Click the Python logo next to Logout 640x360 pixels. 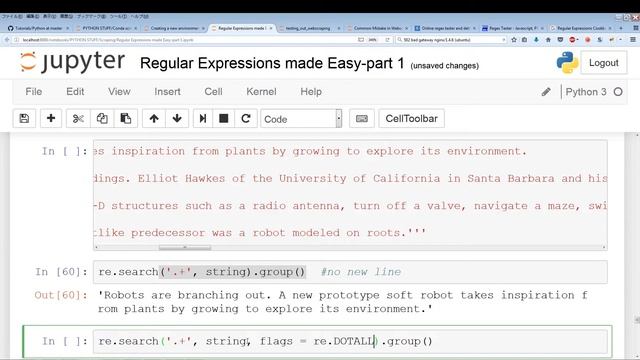(x=567, y=63)
